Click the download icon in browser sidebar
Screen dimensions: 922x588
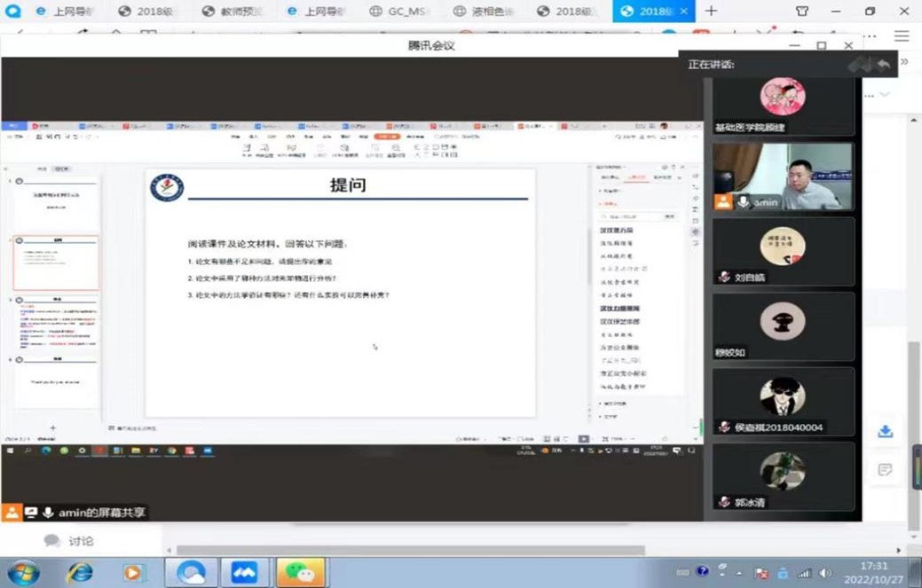[x=885, y=431]
